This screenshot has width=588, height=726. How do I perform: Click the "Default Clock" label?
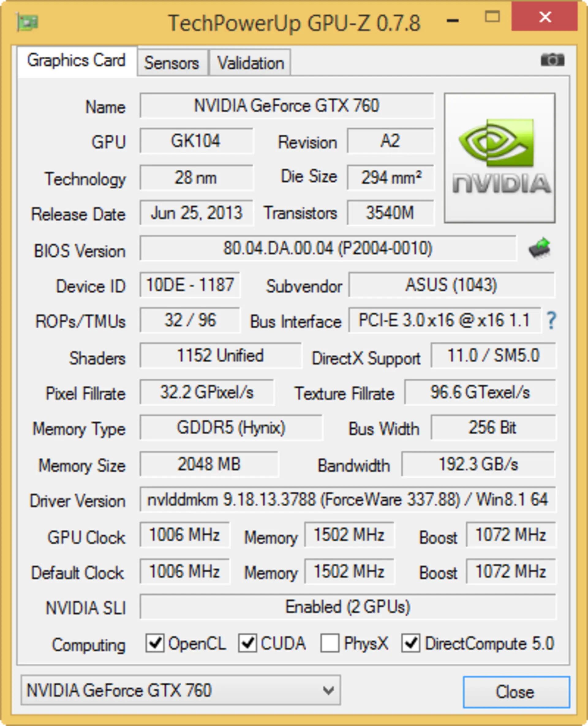[78, 573]
